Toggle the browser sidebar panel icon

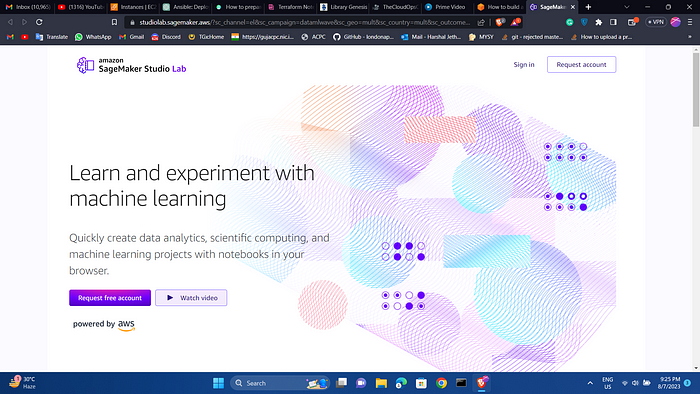[613, 22]
